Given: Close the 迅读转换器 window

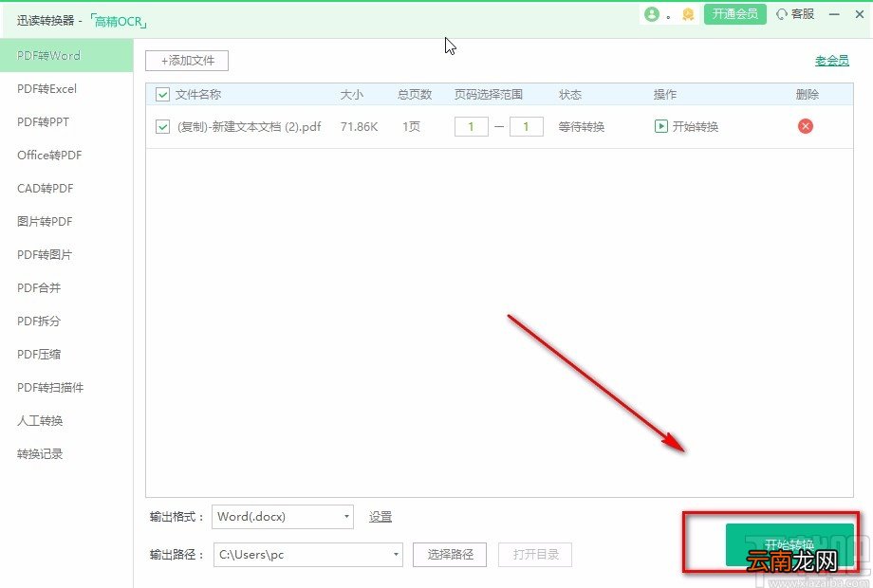Looking at the screenshot, I should click(x=860, y=14).
